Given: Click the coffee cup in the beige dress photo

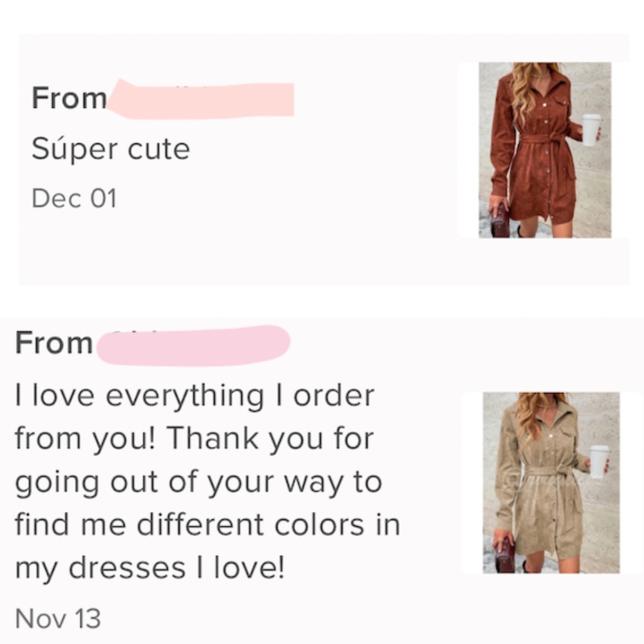Looking at the screenshot, I should click(599, 461).
